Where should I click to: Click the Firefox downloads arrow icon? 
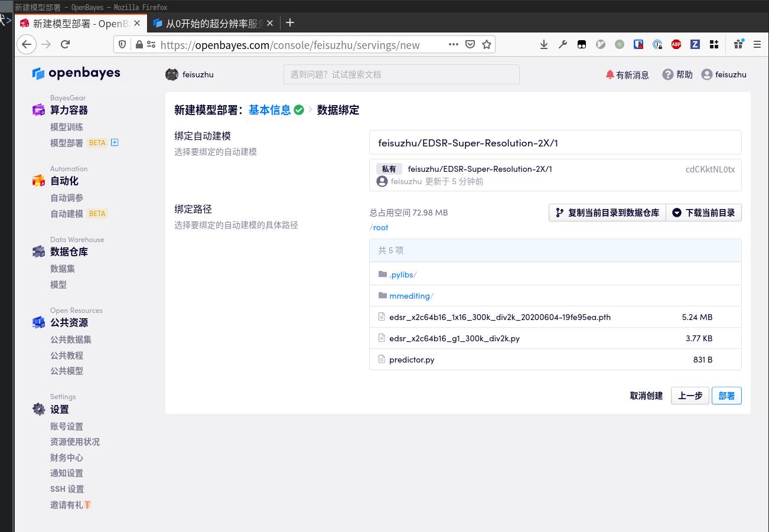pyautogui.click(x=544, y=44)
